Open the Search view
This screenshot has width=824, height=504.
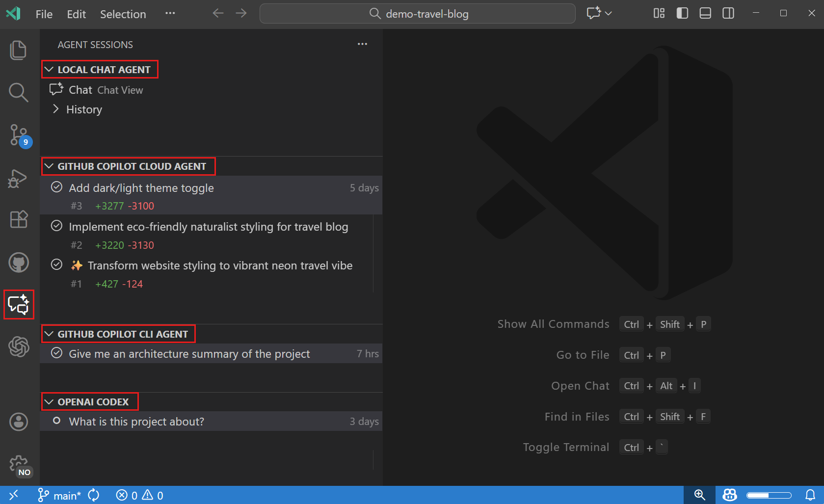click(18, 92)
